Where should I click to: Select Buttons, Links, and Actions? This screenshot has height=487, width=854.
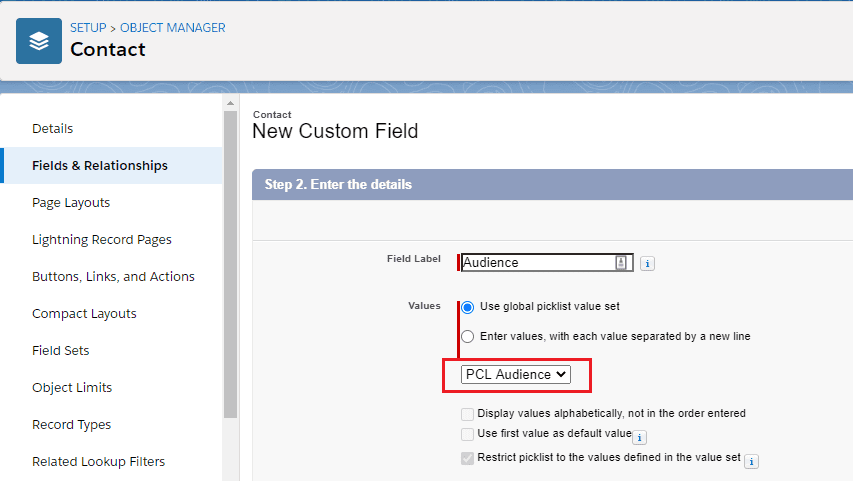(x=113, y=277)
